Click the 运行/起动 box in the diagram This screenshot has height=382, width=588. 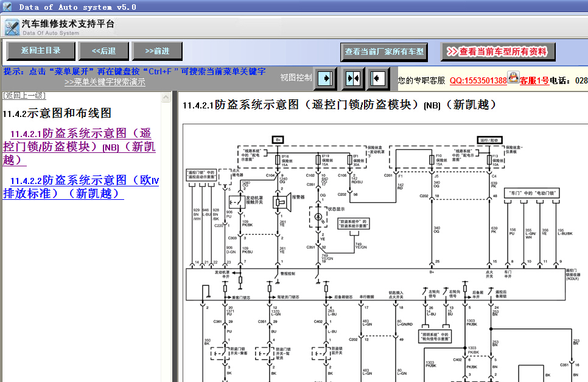(489, 140)
